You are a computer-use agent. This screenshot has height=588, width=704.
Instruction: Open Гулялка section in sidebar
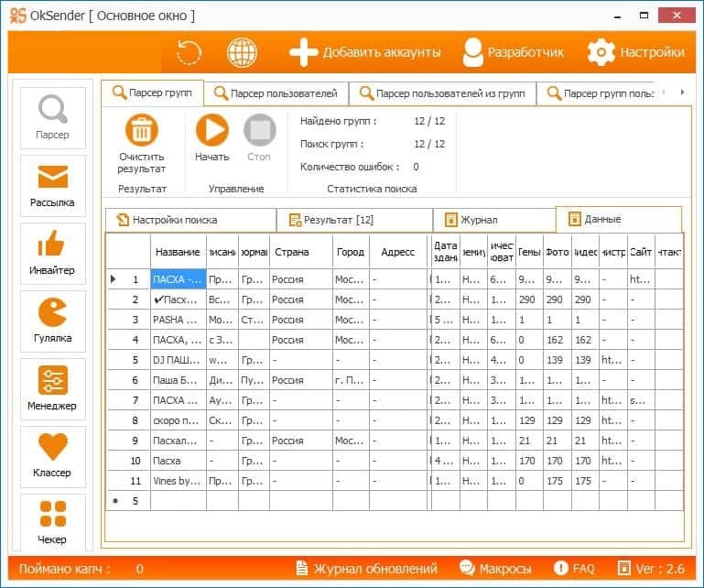53,321
